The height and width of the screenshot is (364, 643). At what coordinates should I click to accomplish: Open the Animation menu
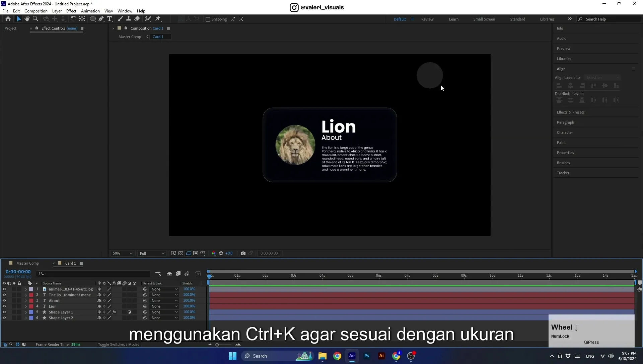pos(90,11)
